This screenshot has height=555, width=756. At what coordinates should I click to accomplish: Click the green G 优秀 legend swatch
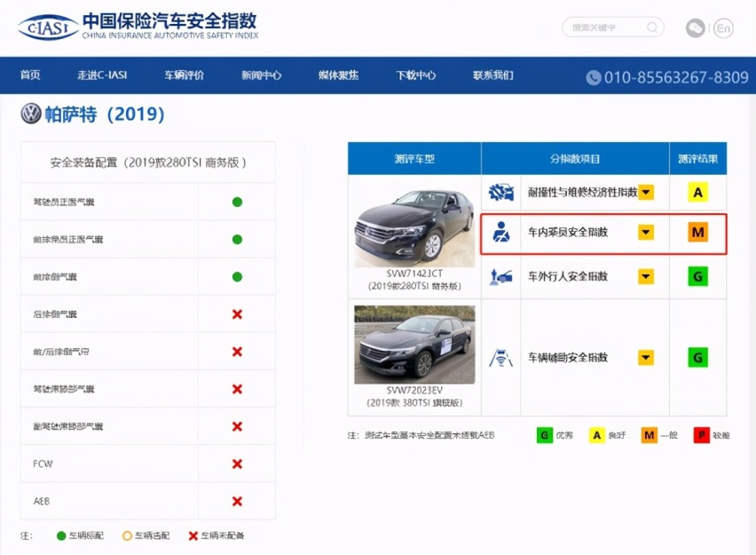tap(544, 435)
